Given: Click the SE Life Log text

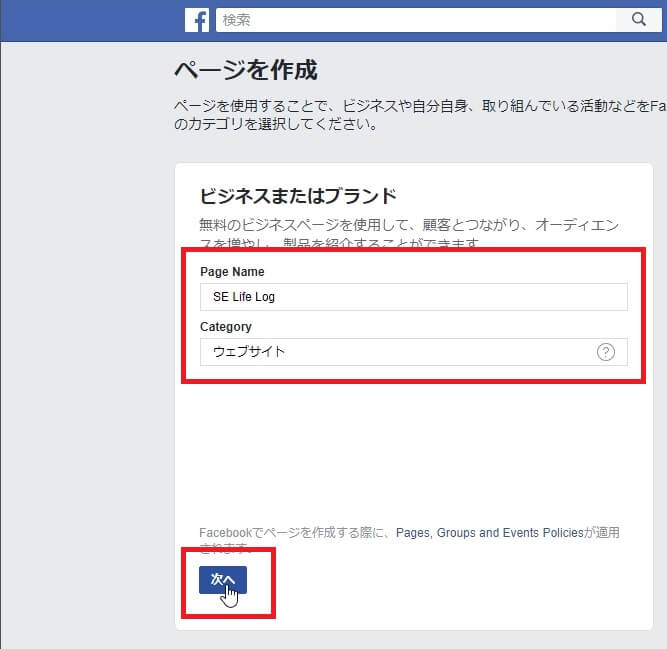Looking at the screenshot, I should pos(244,297).
